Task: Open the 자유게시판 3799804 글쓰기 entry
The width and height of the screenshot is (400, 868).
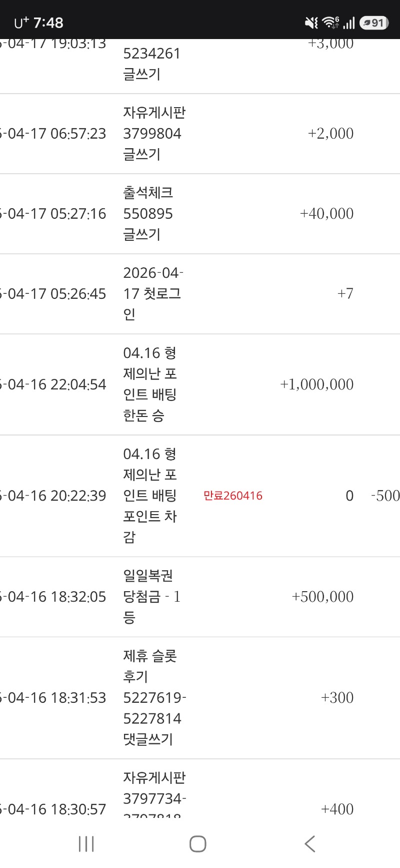Action: [154, 133]
